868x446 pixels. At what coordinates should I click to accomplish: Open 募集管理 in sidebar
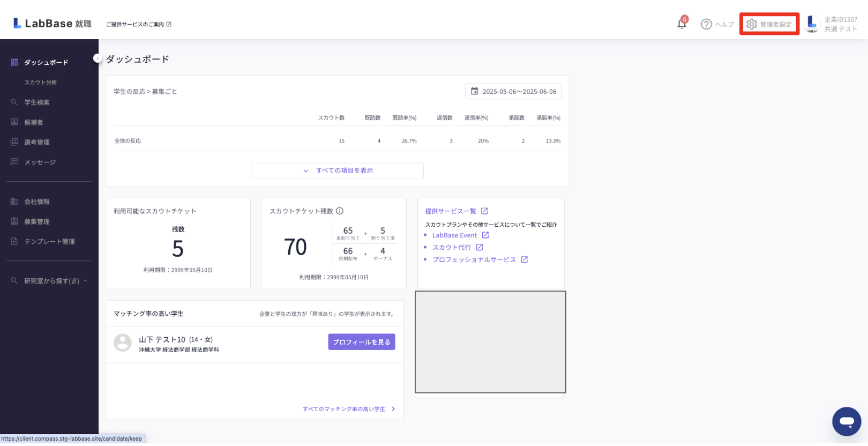pyautogui.click(x=36, y=221)
